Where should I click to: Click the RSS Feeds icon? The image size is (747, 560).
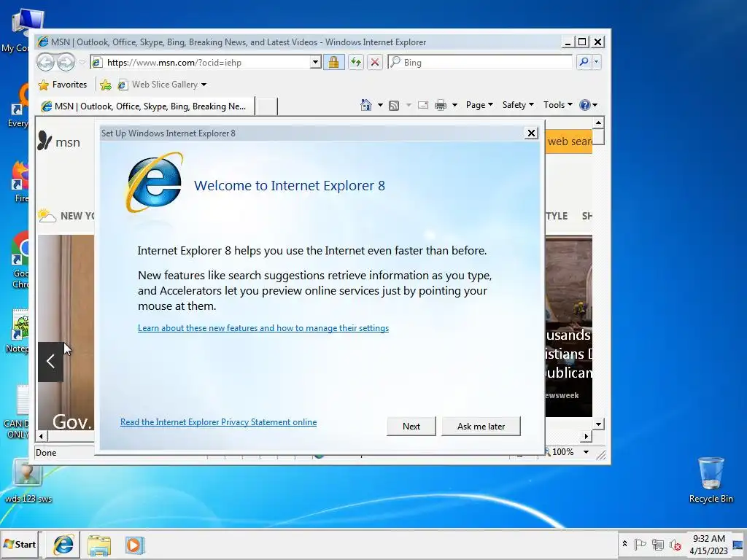coord(394,105)
